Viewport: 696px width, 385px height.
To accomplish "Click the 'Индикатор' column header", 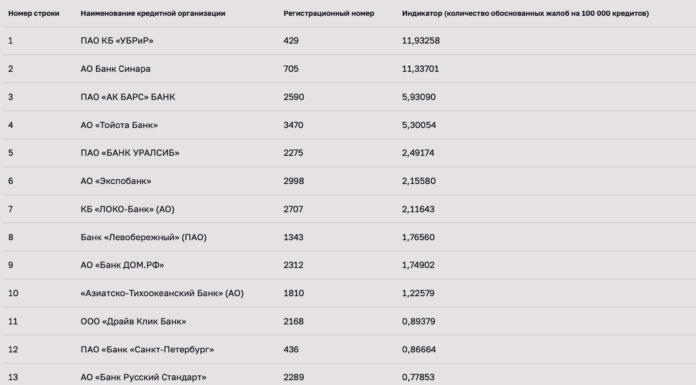I will point(525,13).
